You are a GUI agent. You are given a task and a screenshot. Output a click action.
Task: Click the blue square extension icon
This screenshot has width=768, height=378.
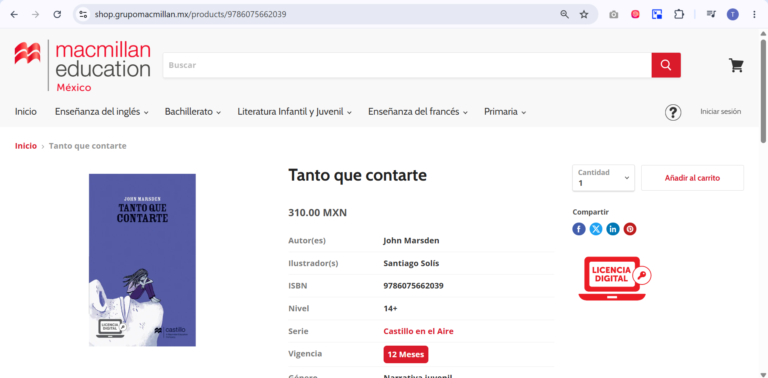(657, 14)
